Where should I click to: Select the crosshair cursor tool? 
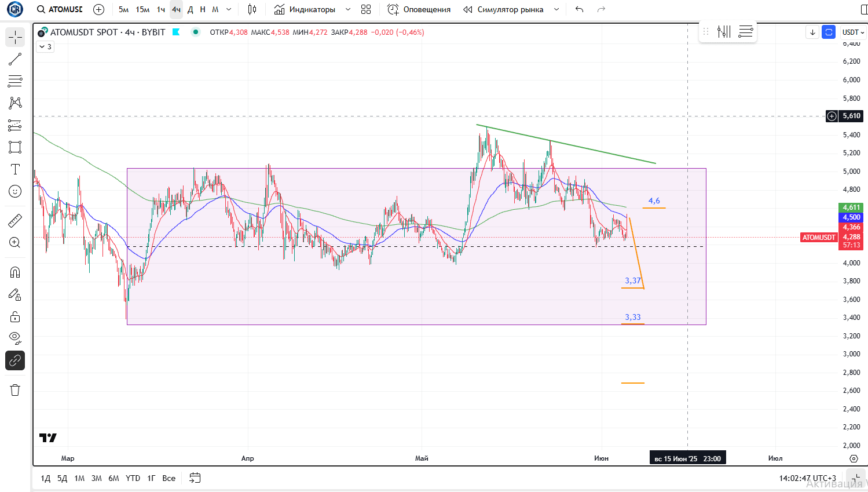pos(15,38)
